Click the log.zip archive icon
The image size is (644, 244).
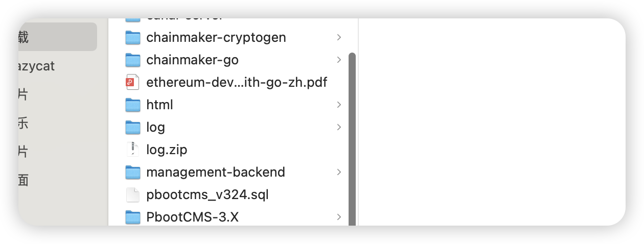pyautogui.click(x=133, y=150)
